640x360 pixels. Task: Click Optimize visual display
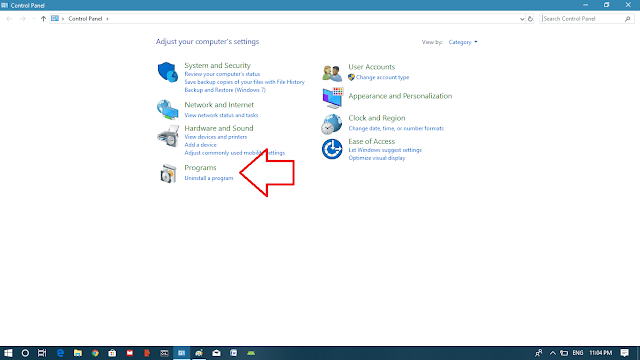[x=377, y=158]
